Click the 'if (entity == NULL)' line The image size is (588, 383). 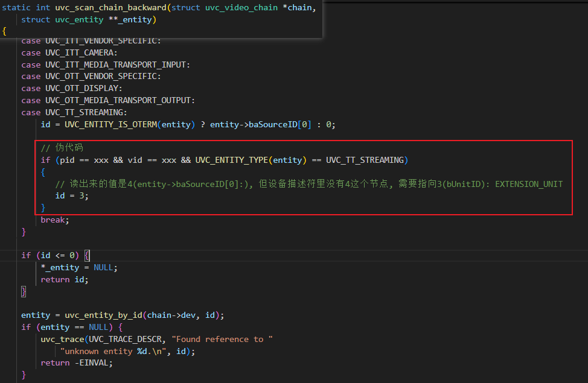pos(72,327)
